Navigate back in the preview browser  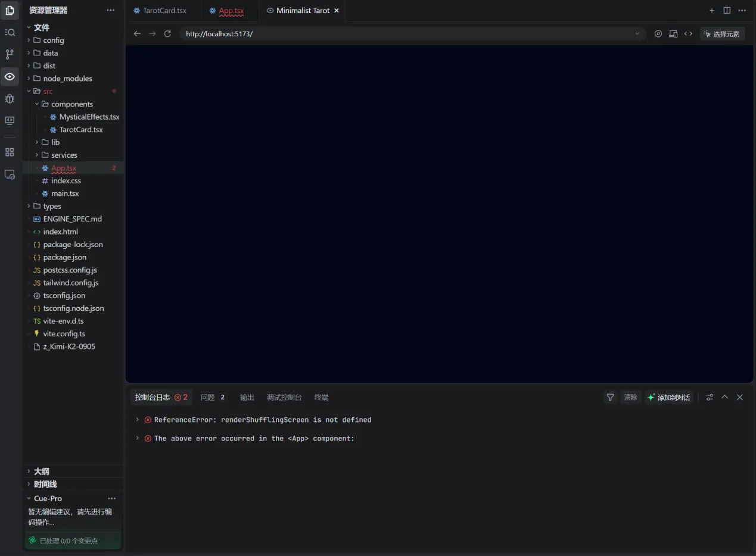tap(137, 34)
